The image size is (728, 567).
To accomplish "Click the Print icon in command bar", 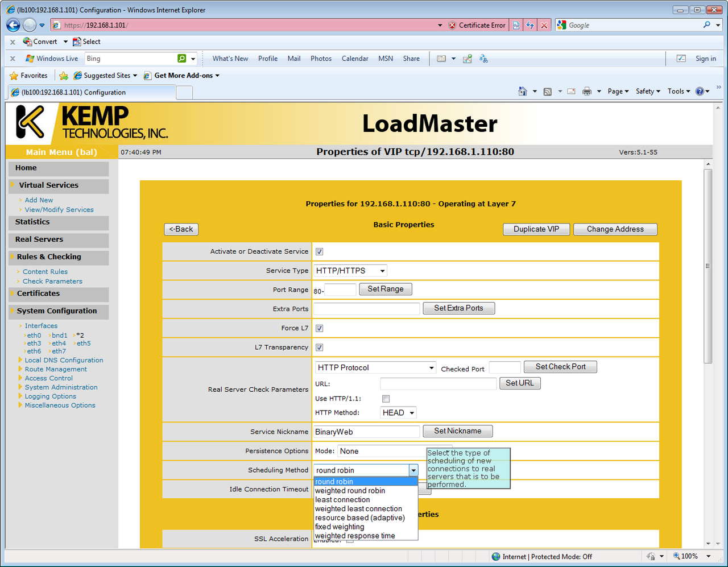I will point(588,92).
